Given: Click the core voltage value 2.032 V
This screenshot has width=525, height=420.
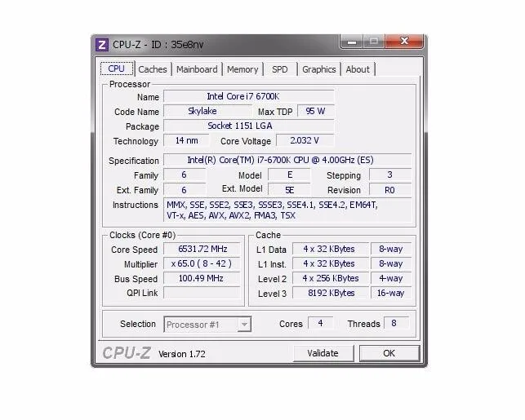Looking at the screenshot, I should (x=305, y=140).
